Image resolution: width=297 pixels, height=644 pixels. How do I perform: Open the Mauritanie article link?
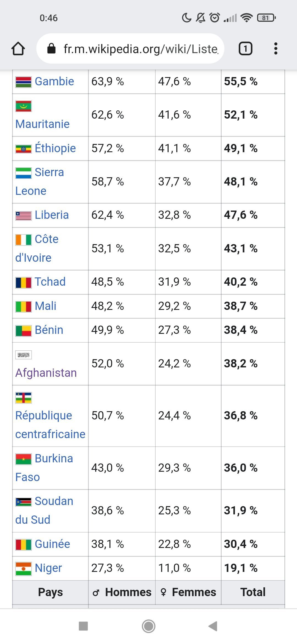coord(42,124)
